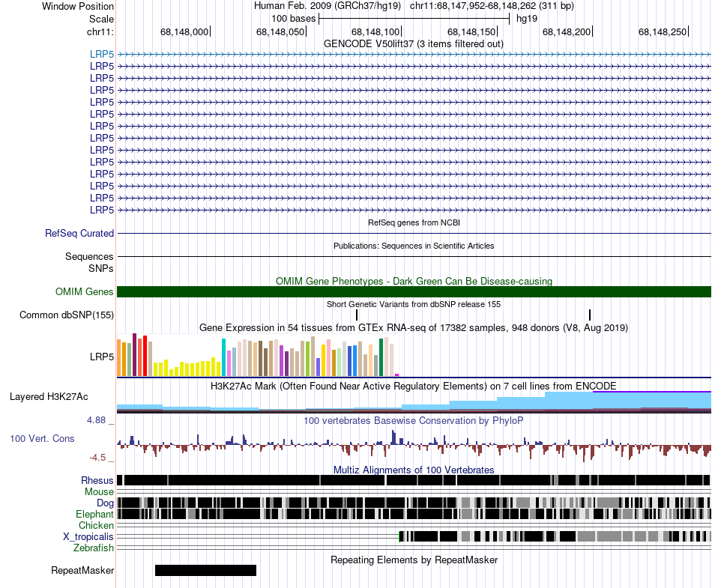712x588 pixels.
Task: Open Publications: Sequences in Scientific Articles title
Action: click(x=414, y=246)
